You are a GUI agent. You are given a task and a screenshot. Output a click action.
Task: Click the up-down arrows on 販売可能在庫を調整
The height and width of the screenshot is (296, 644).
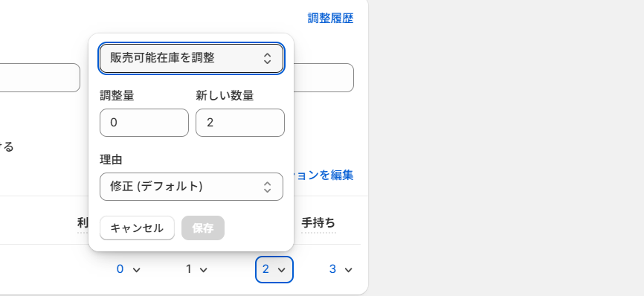tap(268, 58)
